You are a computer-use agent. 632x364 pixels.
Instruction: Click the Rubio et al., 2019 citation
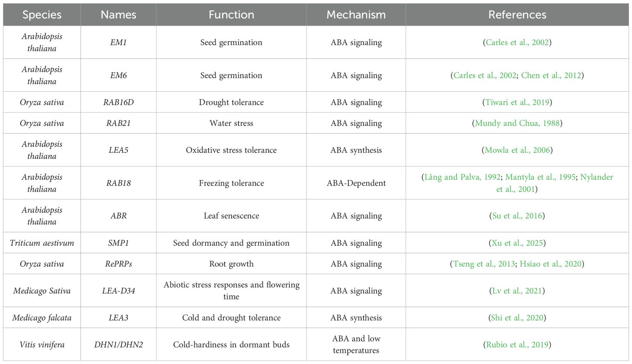click(517, 345)
